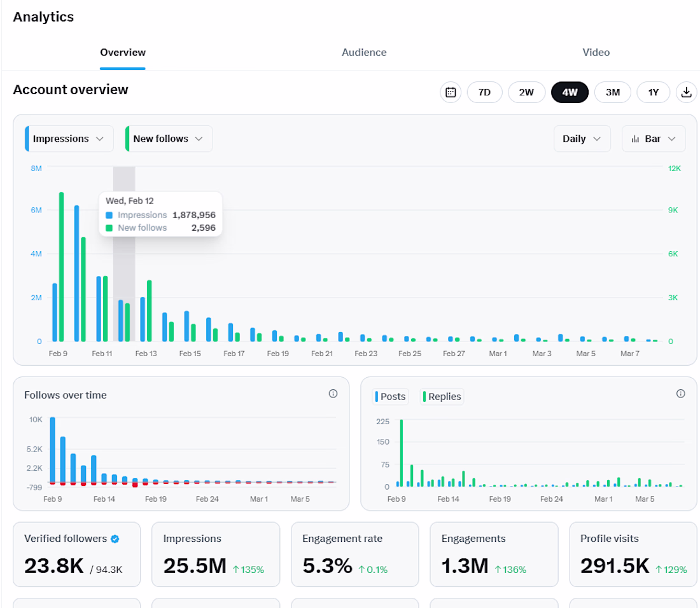Click info icon on Follows over time
Screen dimensions: 700x608
pos(333,394)
